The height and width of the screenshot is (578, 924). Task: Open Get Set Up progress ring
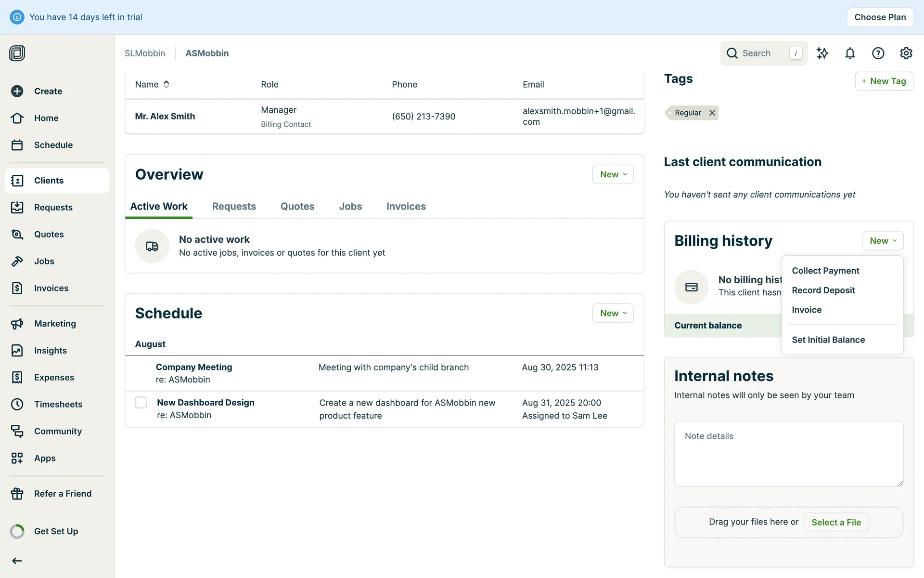tap(17, 531)
